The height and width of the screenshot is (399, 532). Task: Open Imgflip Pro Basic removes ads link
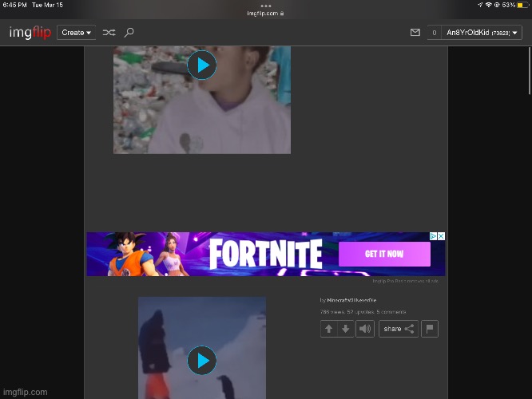(406, 281)
